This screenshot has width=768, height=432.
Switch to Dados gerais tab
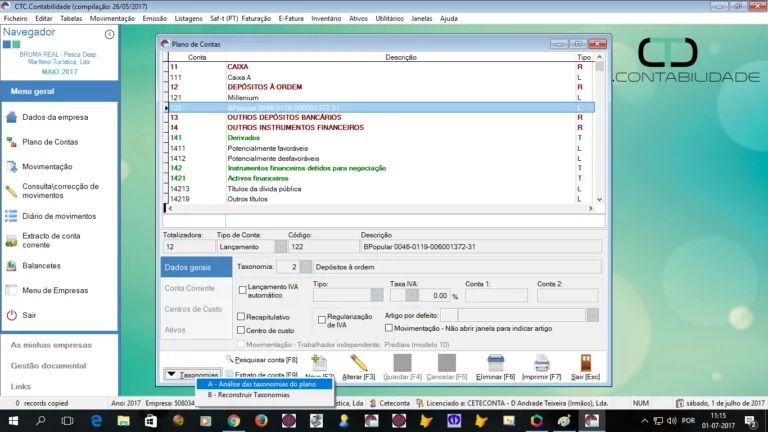[x=196, y=267]
